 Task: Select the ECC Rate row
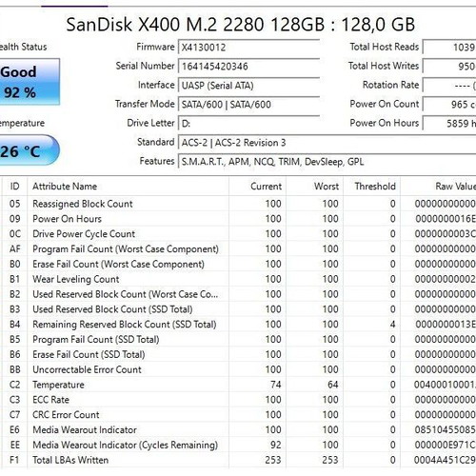coord(239,400)
